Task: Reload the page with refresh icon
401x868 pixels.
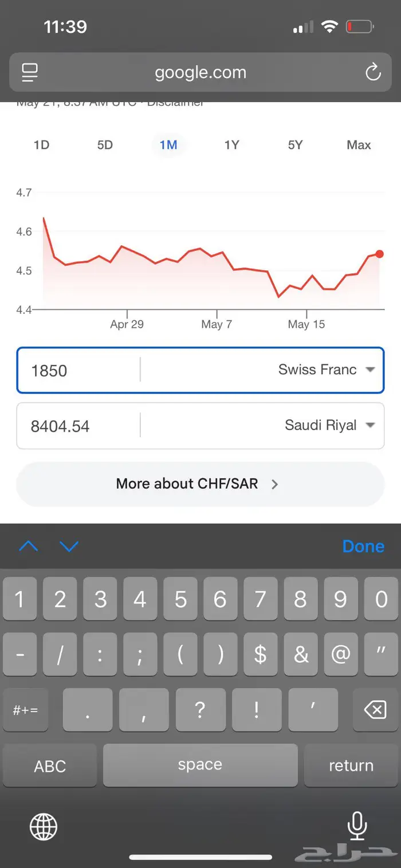Action: point(373,72)
